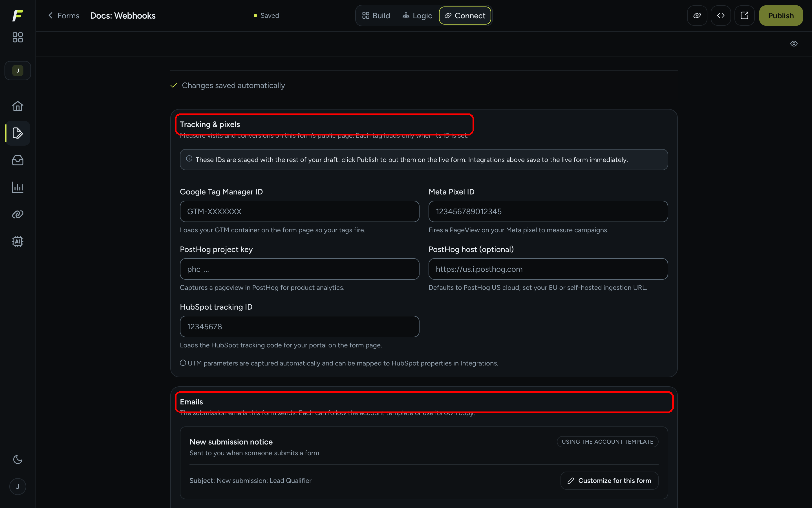This screenshot has width=812, height=508.
Task: Click Customize for this form button
Action: pos(609,480)
